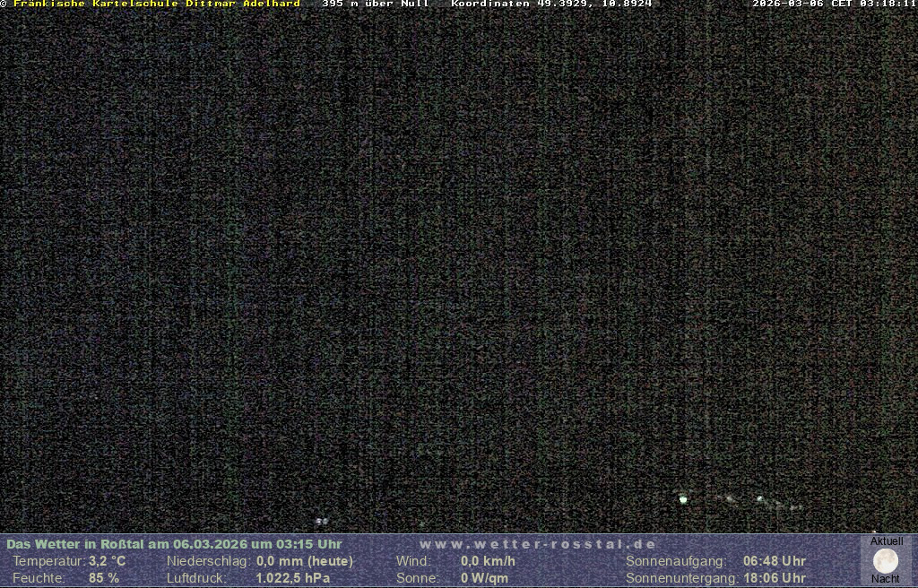
Task: Click the Luftdruck value 1.022,5 hPa
Action: 293,578
